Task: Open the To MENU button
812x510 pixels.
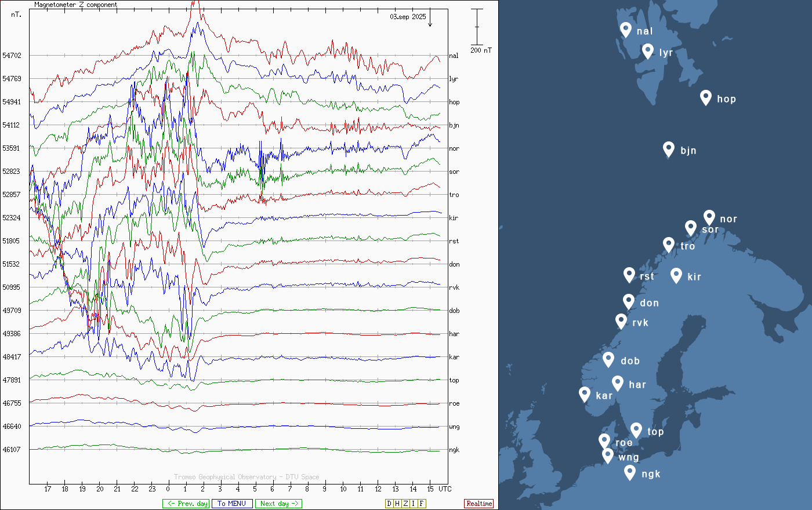Action: pos(232,504)
